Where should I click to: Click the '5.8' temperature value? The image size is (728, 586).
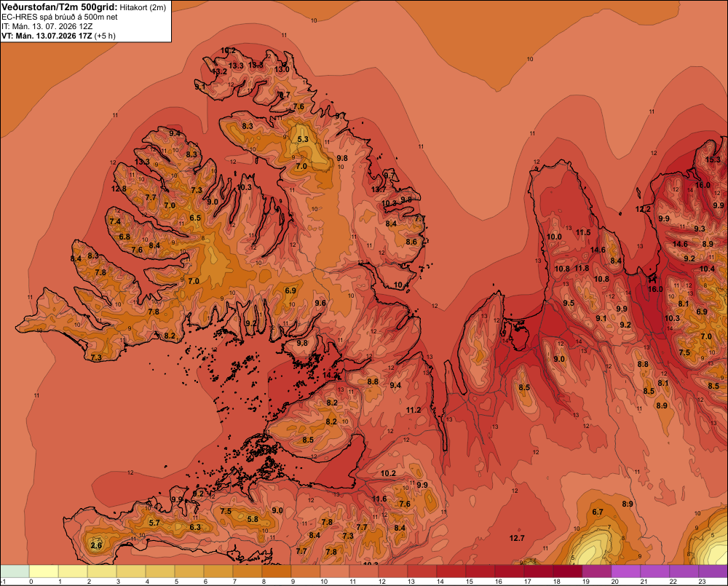253,519
